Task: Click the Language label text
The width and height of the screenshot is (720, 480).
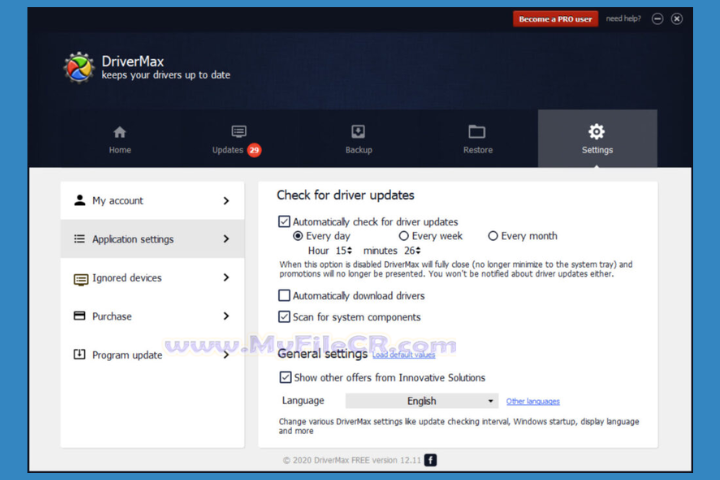Action: pyautogui.click(x=303, y=401)
